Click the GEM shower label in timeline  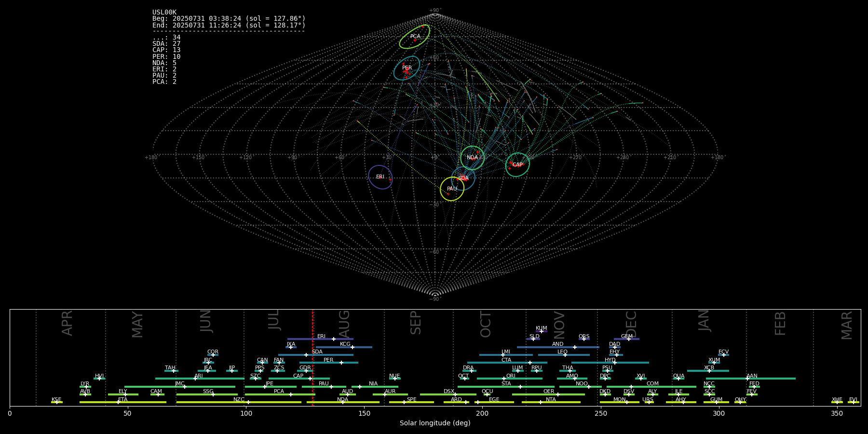coord(627,337)
